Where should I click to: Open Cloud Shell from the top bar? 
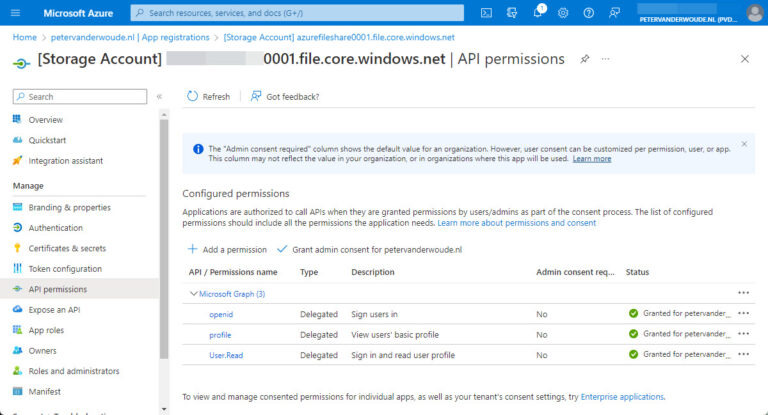pos(486,13)
